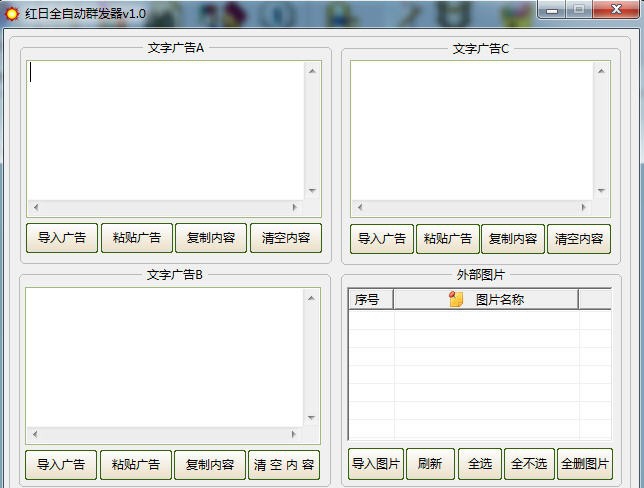Click 导入广告 under 文字广告C
This screenshot has height=488, width=644.
click(x=382, y=239)
